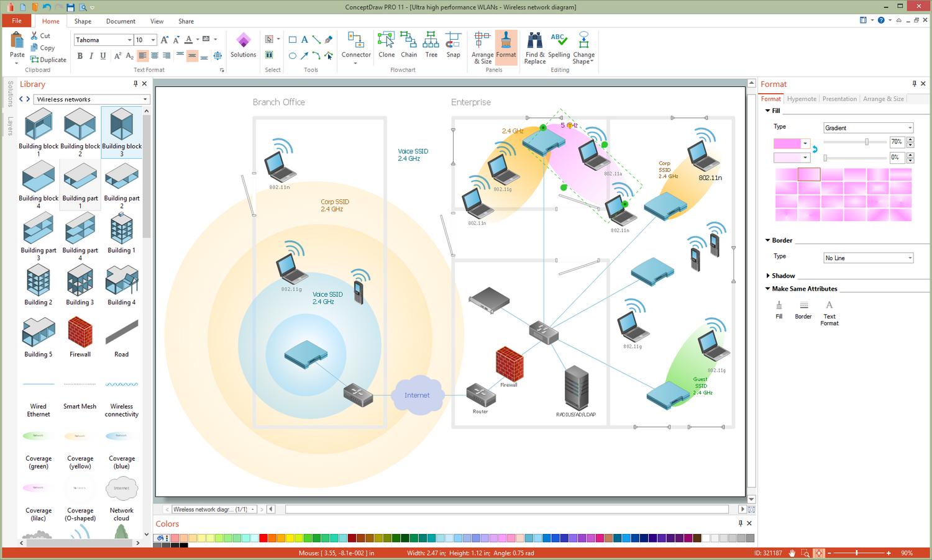Open the Layers side tab
This screenshot has width=932, height=560.
pos(11,126)
